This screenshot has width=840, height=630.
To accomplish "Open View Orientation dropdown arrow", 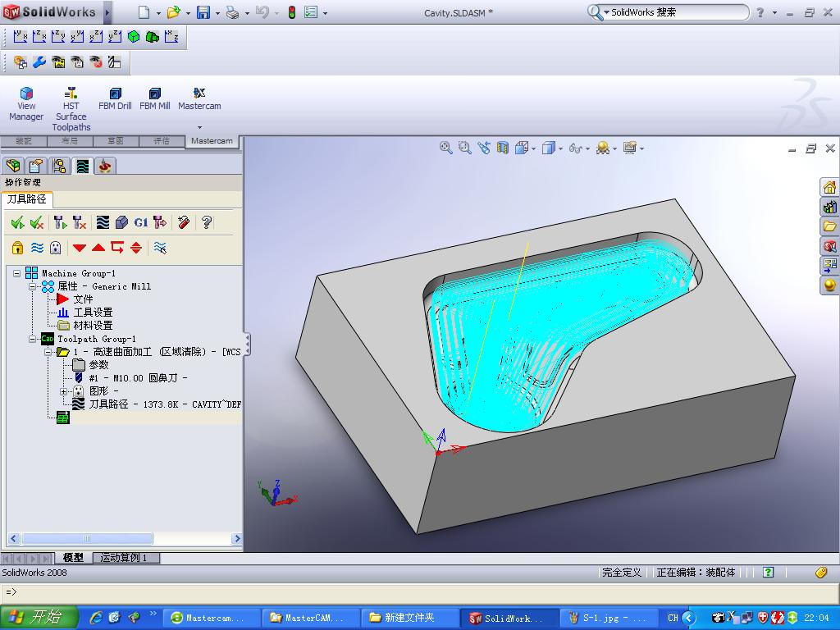I will coord(533,148).
